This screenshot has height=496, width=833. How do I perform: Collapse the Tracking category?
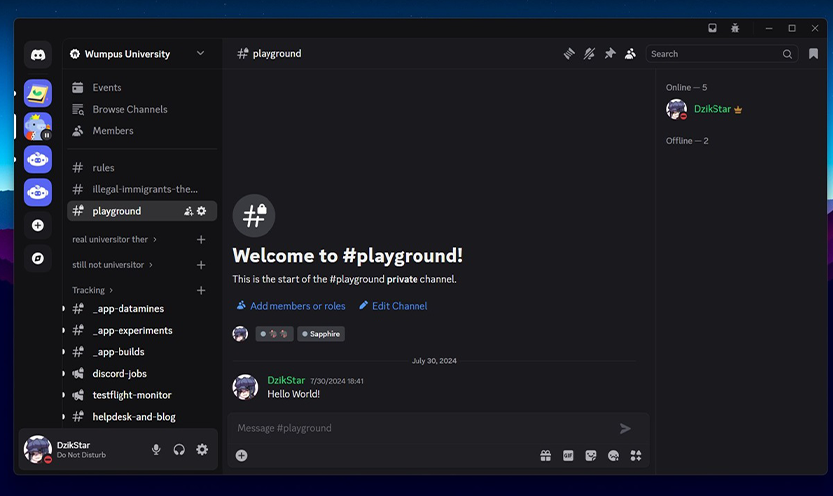pos(92,290)
